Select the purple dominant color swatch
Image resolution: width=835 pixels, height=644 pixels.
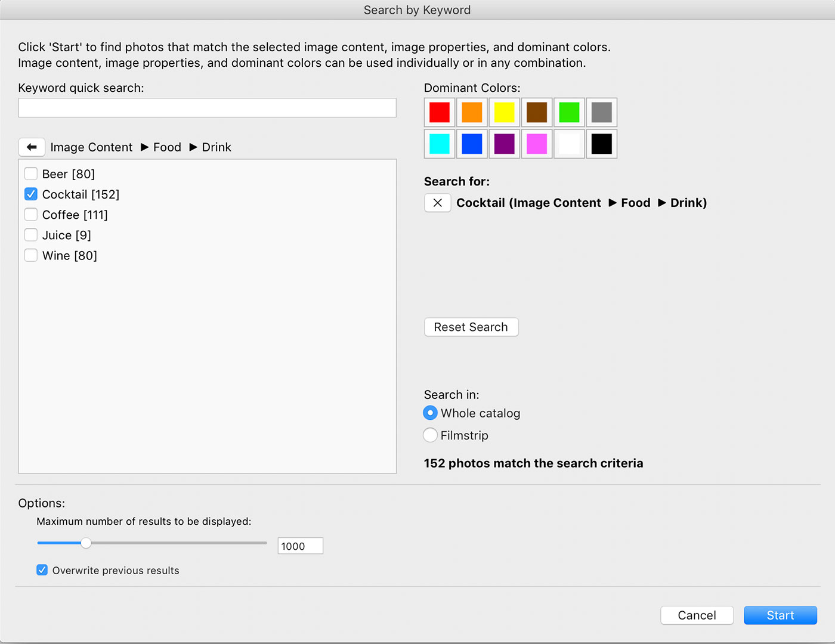[x=504, y=144]
